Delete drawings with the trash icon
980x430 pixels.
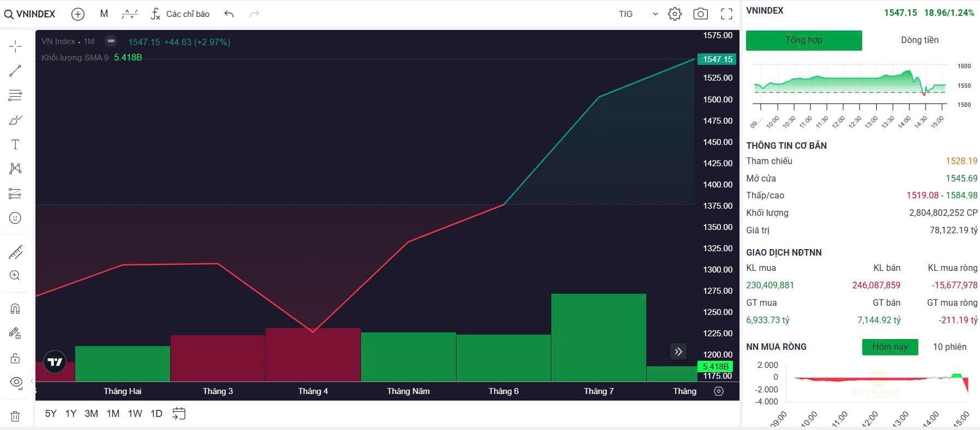click(x=15, y=416)
